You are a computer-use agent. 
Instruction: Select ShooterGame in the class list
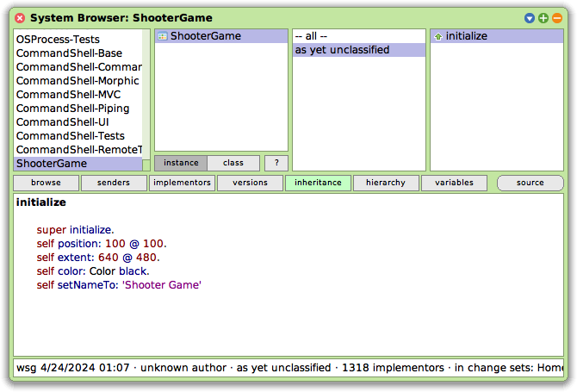point(221,36)
